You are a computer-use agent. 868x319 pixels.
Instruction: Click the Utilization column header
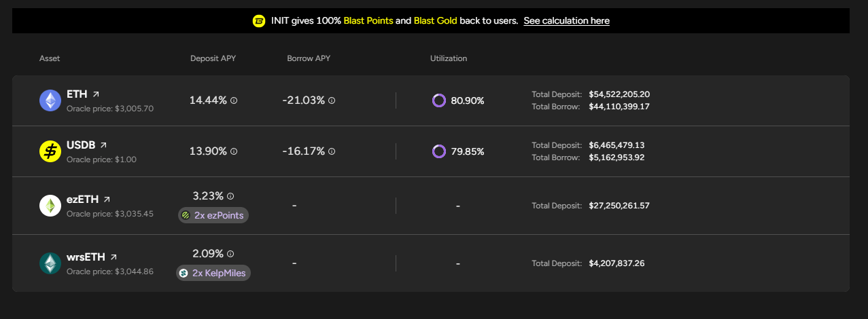[449, 58]
